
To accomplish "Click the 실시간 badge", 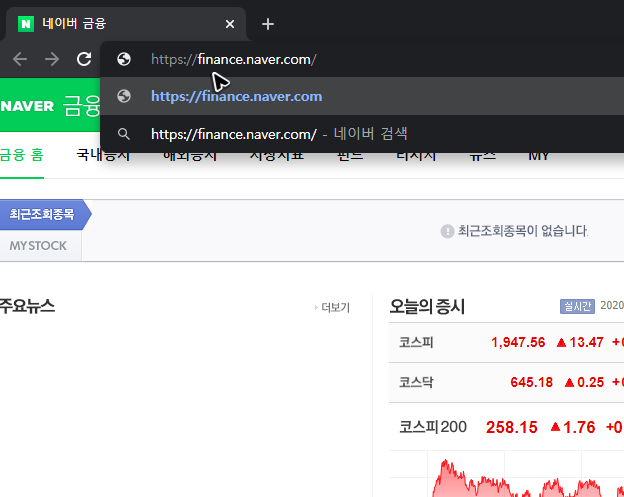I will tap(577, 306).
